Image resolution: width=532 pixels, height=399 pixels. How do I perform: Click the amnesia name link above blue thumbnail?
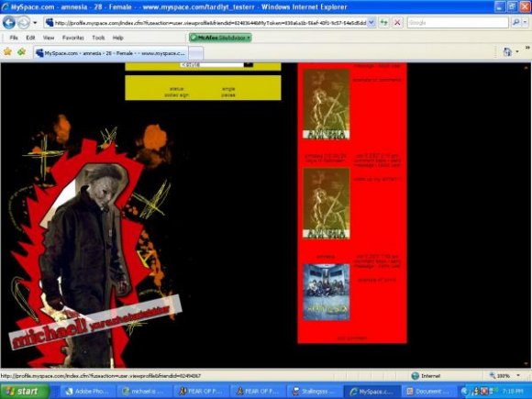326,257
